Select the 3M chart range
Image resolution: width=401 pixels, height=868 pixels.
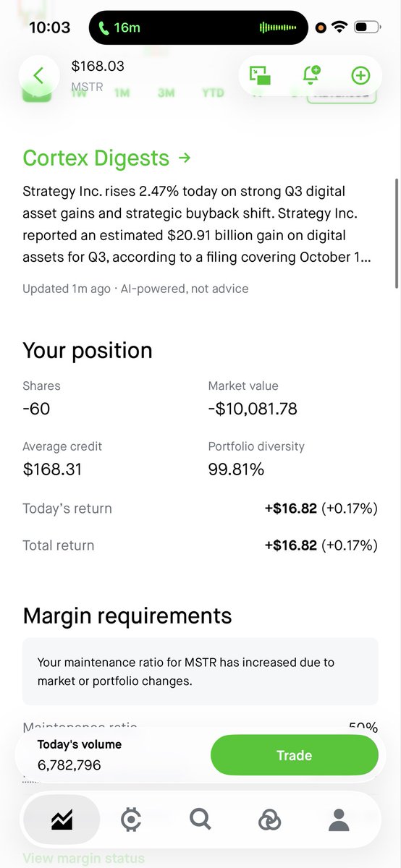(x=166, y=93)
